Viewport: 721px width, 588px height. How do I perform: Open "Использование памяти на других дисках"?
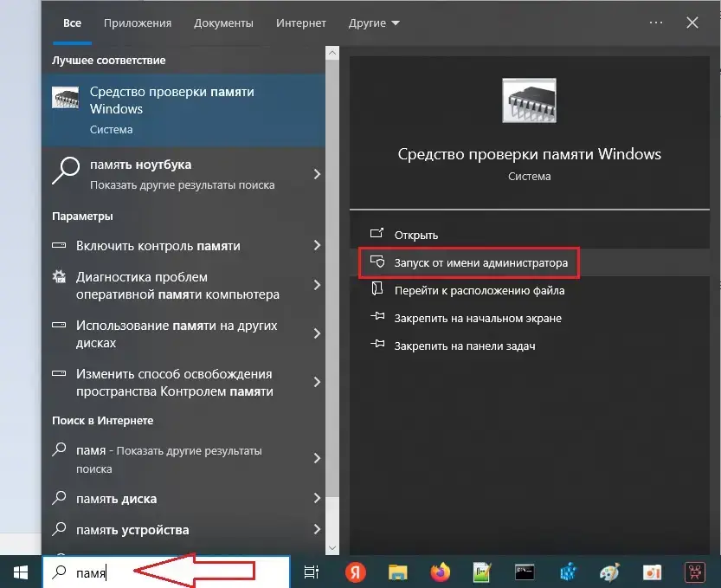(x=183, y=333)
